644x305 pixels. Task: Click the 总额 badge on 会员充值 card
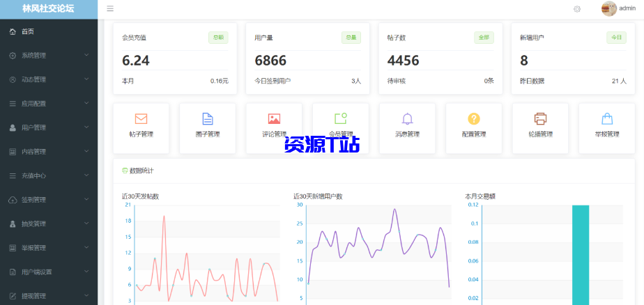click(219, 38)
